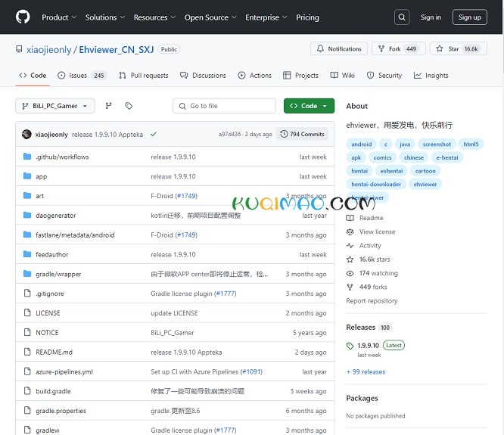Fork the repository with Fork button
The image size is (504, 435).
pyautogui.click(x=399, y=48)
